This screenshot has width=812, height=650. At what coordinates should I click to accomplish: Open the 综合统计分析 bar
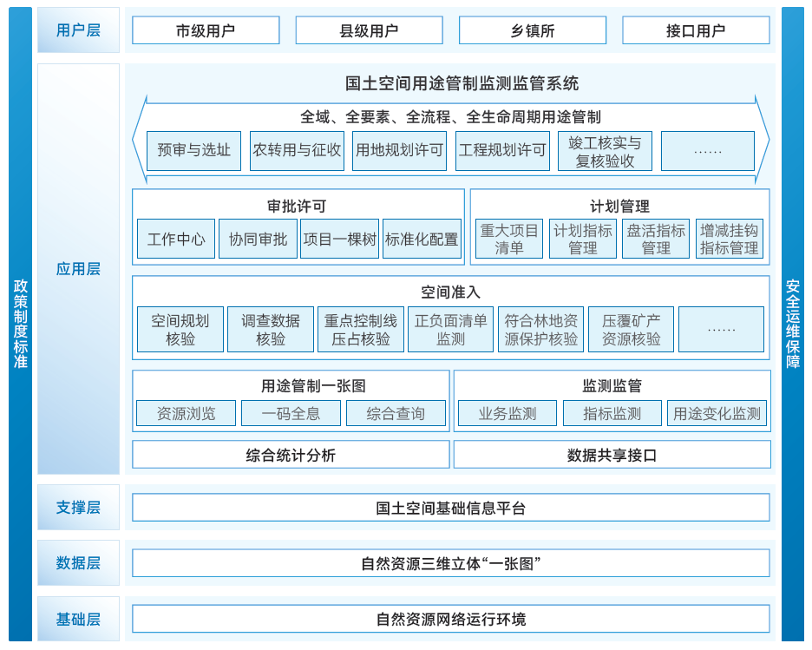coord(291,455)
